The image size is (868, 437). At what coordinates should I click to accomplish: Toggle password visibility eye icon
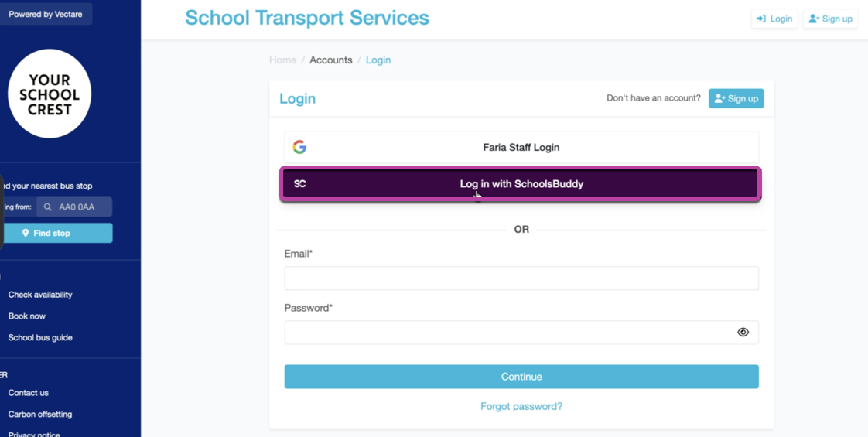[743, 333]
